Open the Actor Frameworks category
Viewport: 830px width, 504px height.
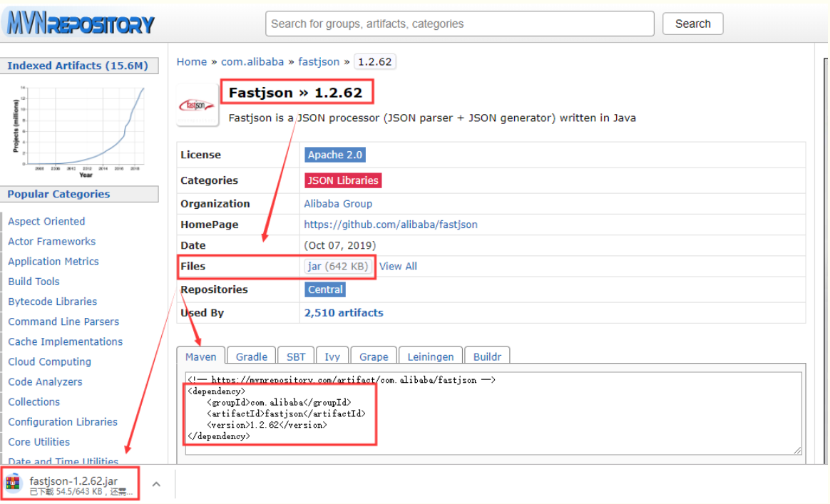(52, 242)
